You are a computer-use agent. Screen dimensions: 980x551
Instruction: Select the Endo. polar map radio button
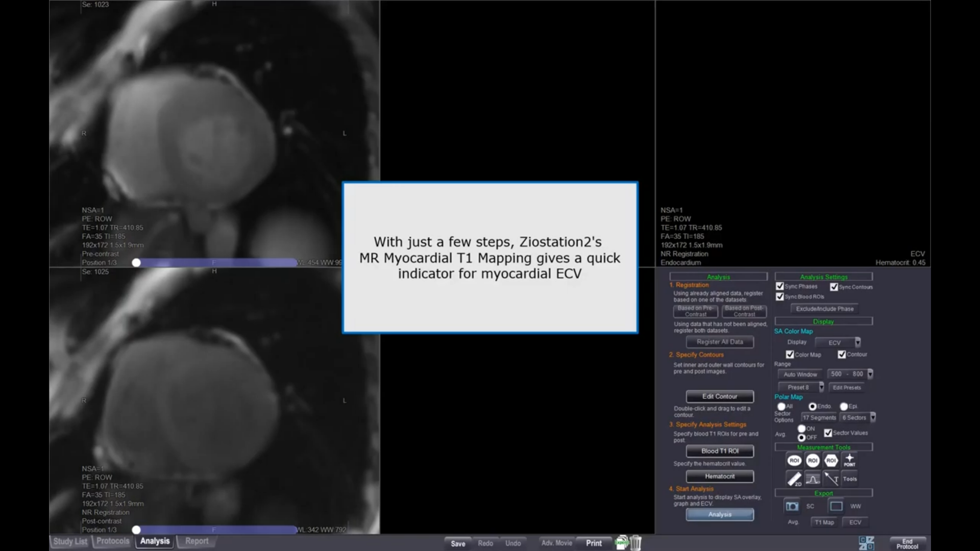click(813, 407)
